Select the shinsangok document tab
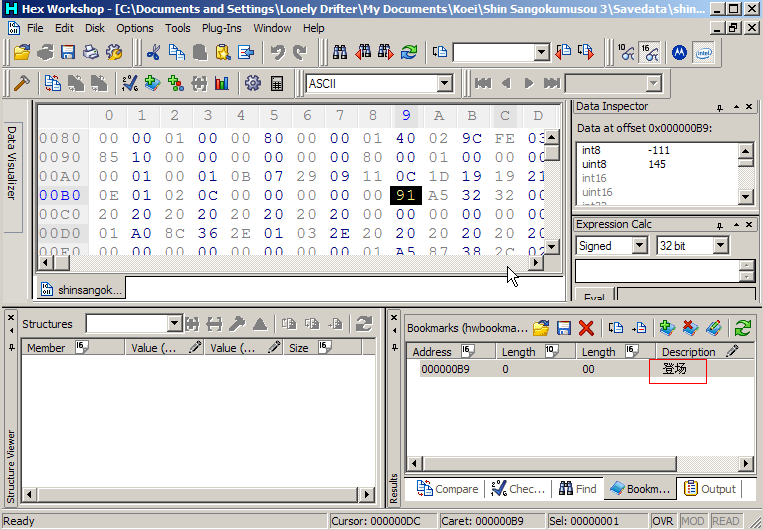763x530 pixels. coord(81,290)
